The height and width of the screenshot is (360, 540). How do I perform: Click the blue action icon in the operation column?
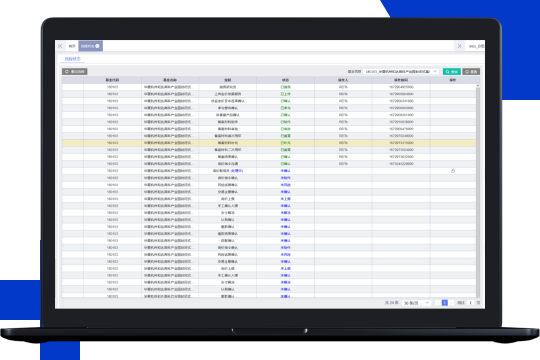[x=453, y=171]
